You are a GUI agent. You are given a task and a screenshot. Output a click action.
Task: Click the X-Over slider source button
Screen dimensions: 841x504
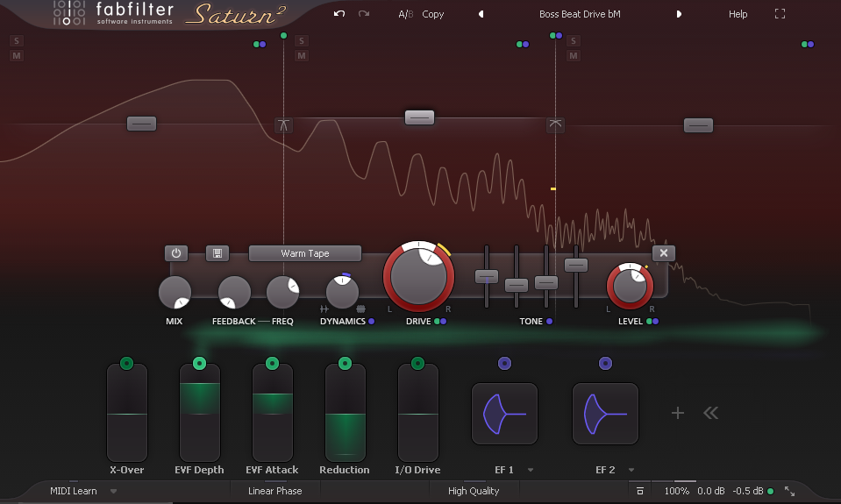coord(126,364)
